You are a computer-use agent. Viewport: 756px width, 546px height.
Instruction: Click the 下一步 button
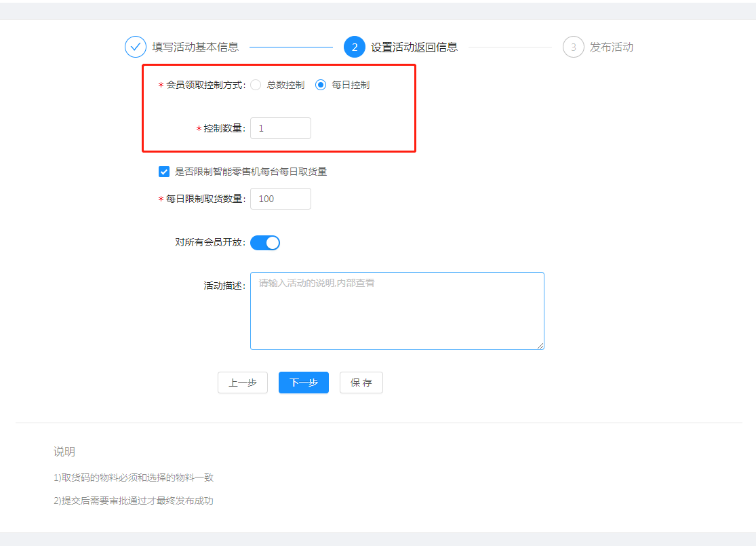pyautogui.click(x=304, y=383)
